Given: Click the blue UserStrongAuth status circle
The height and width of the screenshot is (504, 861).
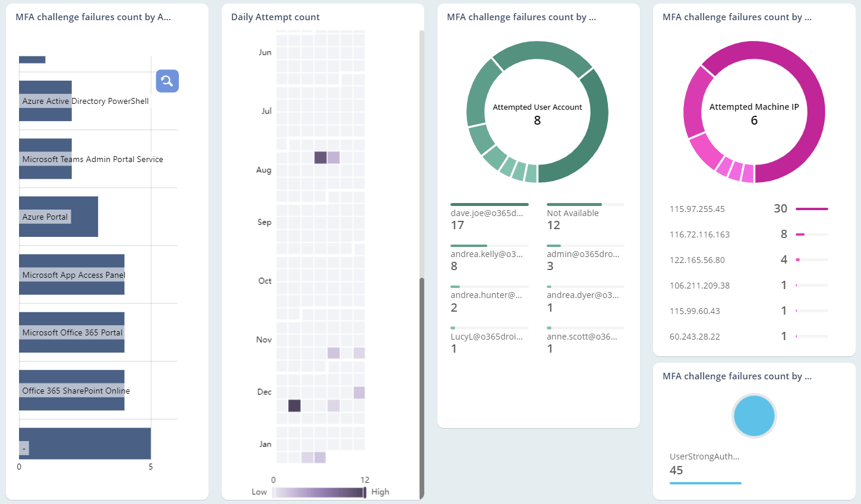Looking at the screenshot, I should click(x=753, y=416).
